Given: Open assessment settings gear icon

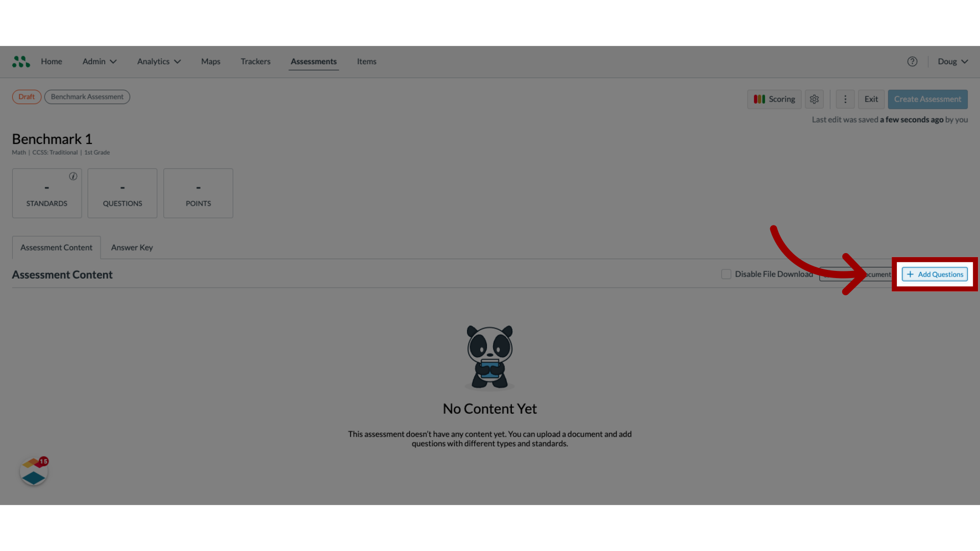Looking at the screenshot, I should [x=815, y=99].
